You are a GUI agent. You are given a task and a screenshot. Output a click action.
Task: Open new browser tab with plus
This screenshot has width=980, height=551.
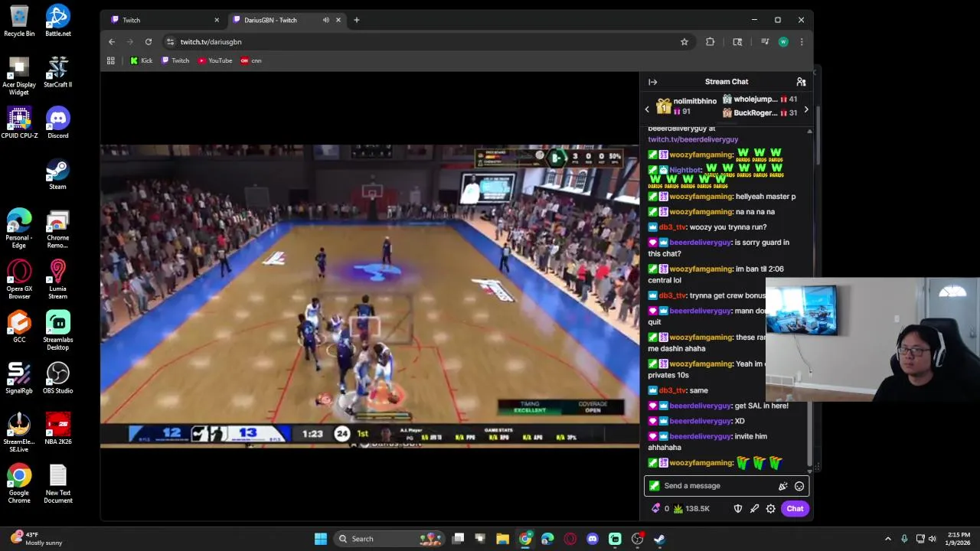coord(356,20)
